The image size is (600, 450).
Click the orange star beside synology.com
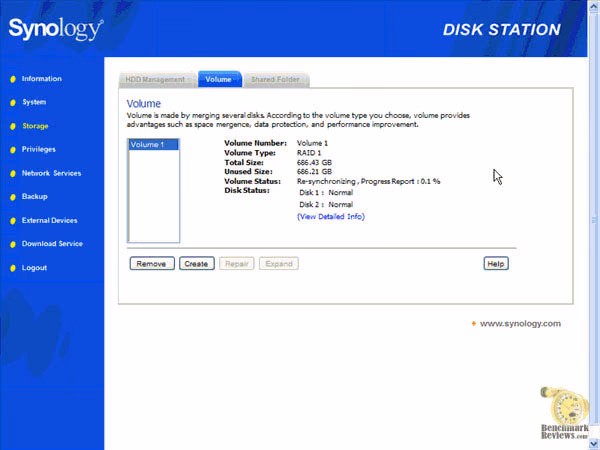pyautogui.click(x=474, y=324)
